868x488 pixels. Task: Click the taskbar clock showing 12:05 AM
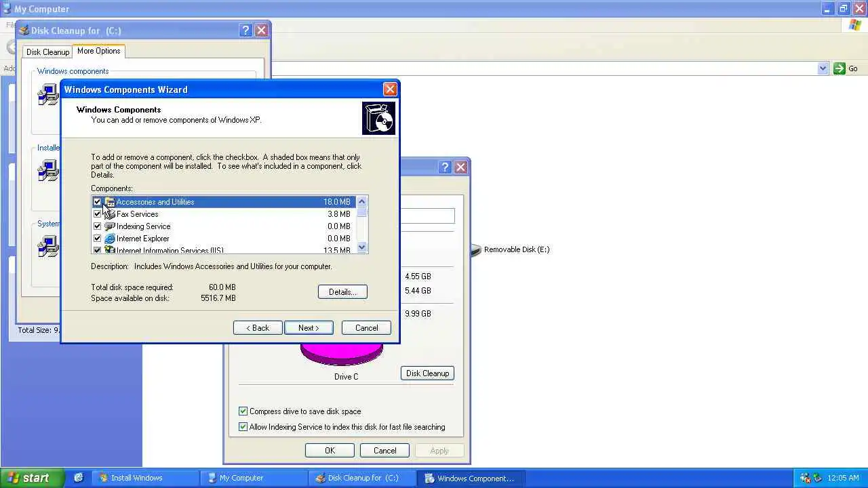844,478
